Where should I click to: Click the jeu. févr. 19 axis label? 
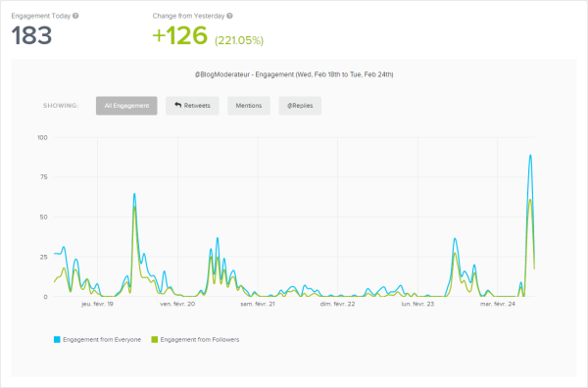point(97,304)
